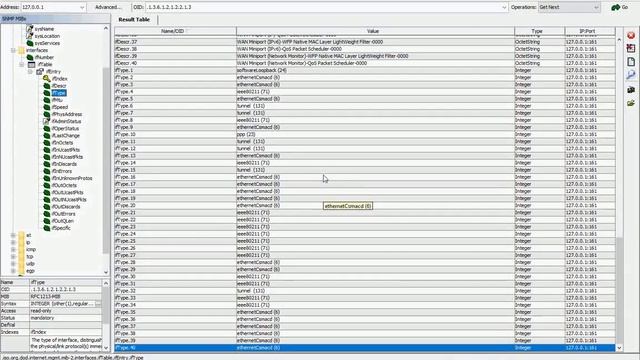Click the black save results icon
This screenshot has width=640, height=360.
coord(631,89)
